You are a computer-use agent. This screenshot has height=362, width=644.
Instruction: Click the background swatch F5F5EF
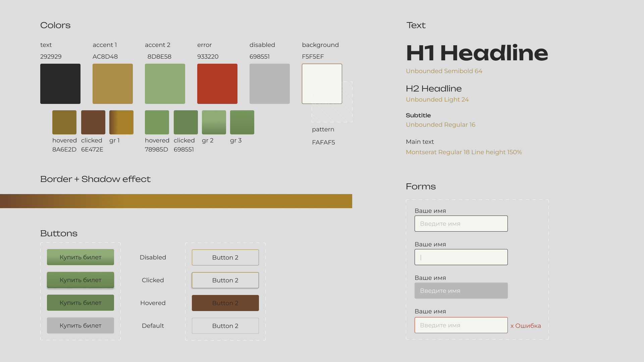coord(322,83)
